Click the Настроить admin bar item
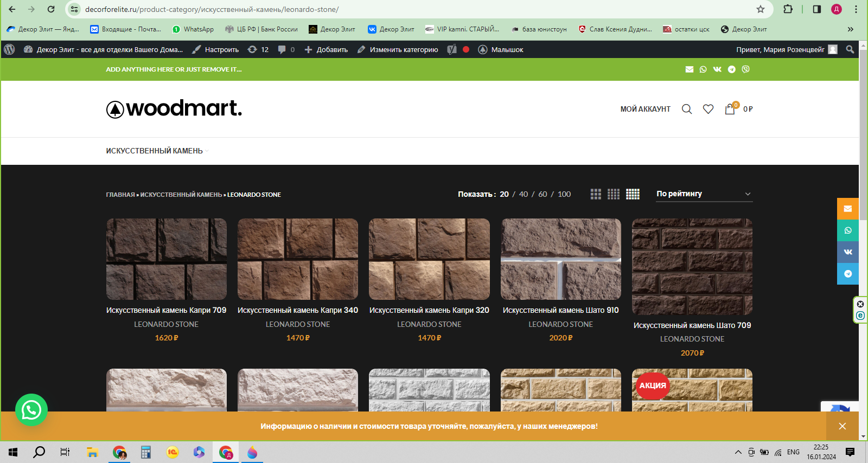Image resolution: width=868 pixels, height=463 pixels. (x=216, y=49)
